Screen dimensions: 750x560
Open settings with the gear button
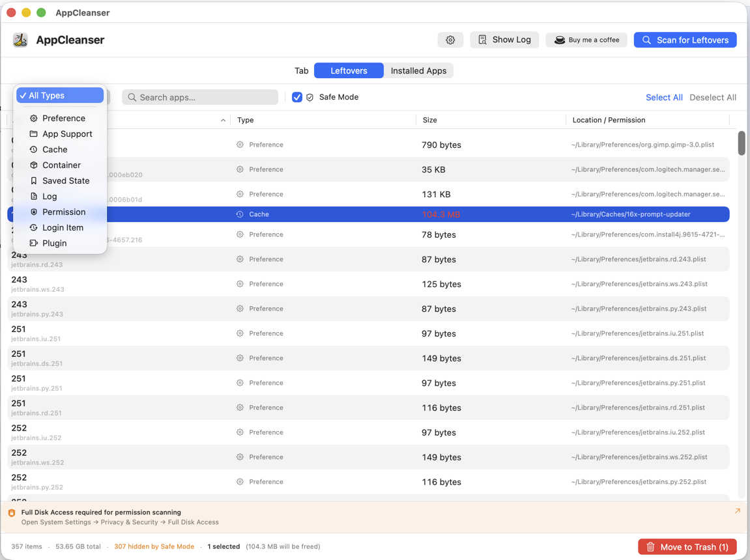[x=450, y=40]
